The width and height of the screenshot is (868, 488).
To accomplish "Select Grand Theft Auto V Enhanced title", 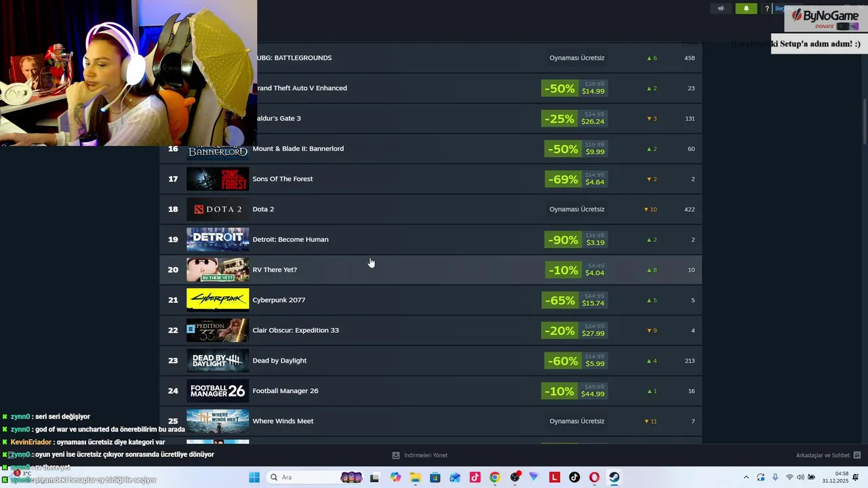I will (302, 88).
